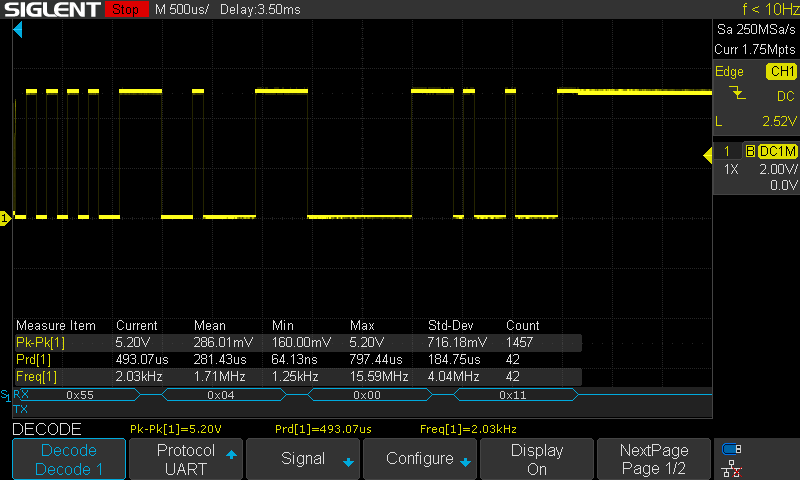Viewport: 800px width, 480px height.
Task: Click the 2.00V/ vertical scale value
Action: pos(778,169)
